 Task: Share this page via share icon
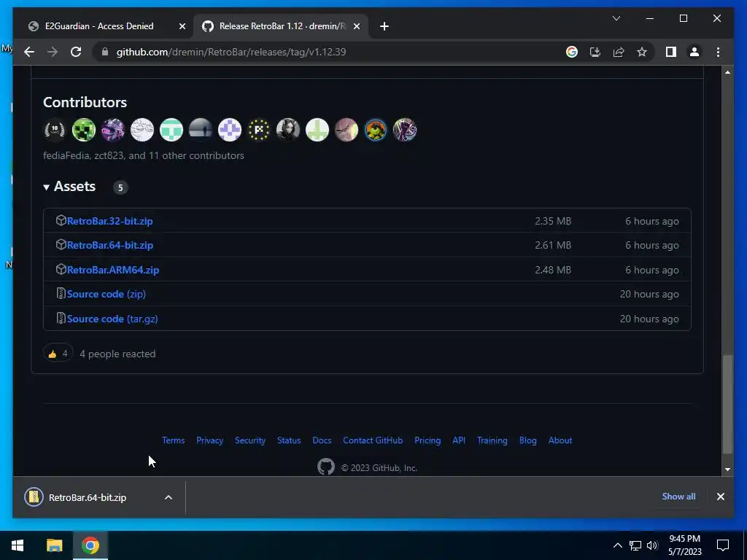(619, 52)
